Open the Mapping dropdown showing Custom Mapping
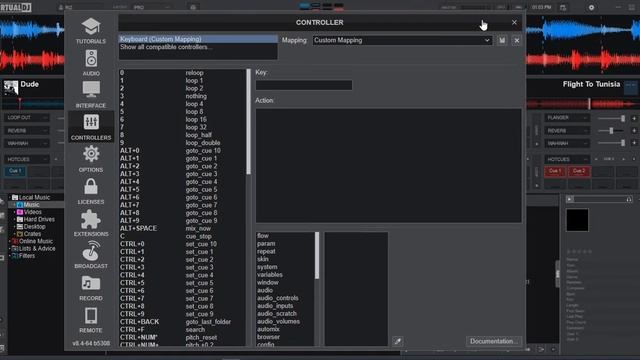Image resolution: width=640 pixels, height=360 pixels. (x=402, y=40)
